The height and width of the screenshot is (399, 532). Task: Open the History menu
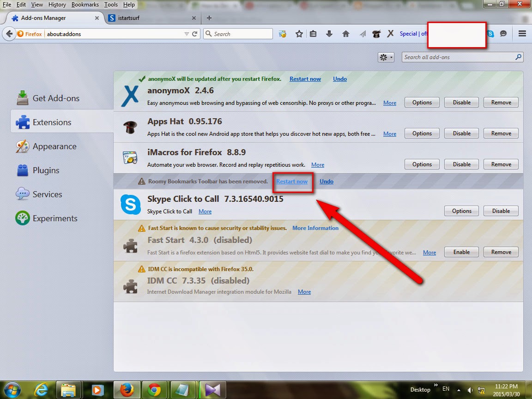[57, 5]
